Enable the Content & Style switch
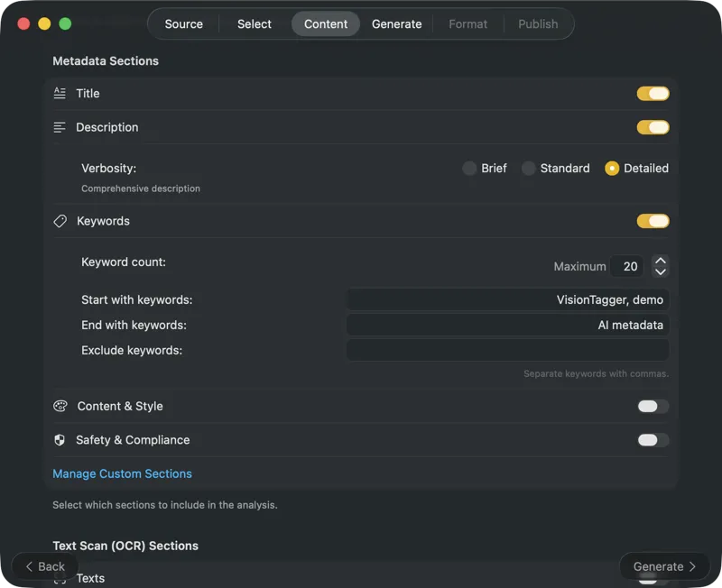This screenshot has height=588, width=722. pyautogui.click(x=653, y=406)
